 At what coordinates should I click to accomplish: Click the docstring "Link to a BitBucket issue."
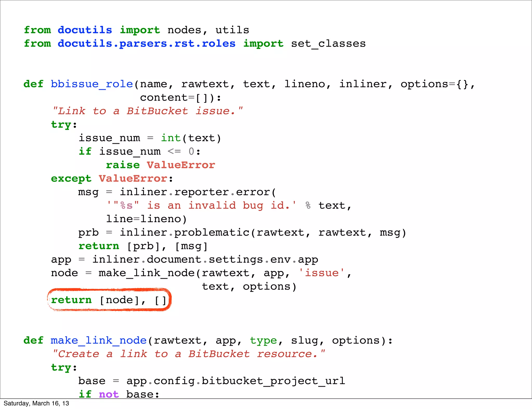pos(147,111)
